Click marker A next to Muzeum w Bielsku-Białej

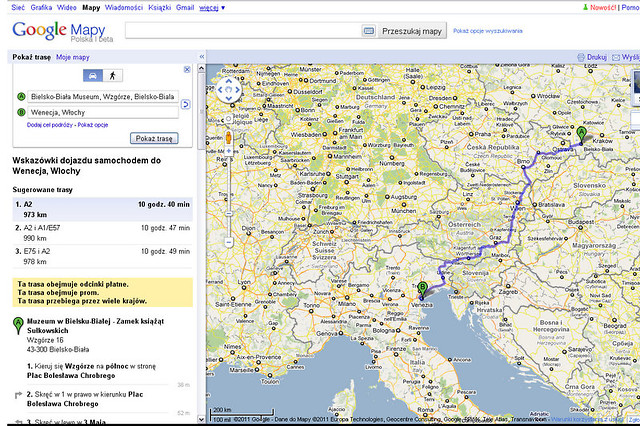point(18,325)
